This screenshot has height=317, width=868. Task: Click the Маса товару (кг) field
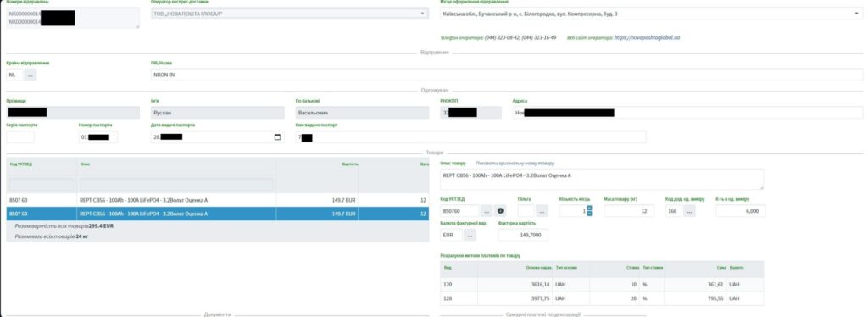(629, 211)
